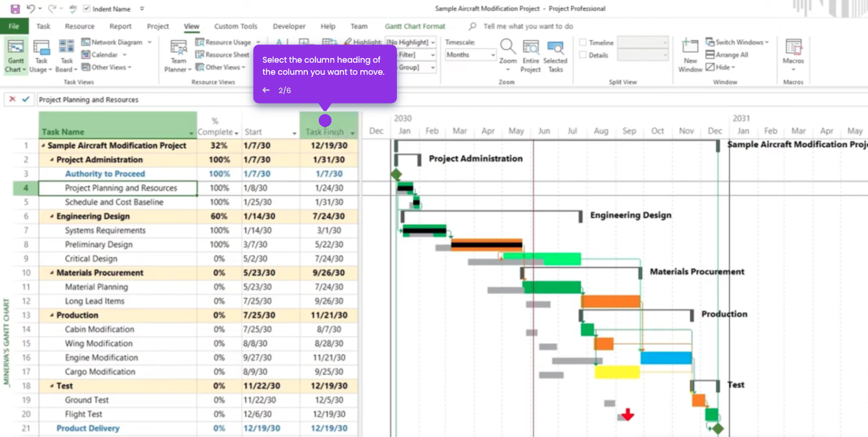Undo the last action
The image size is (868, 437).
(x=31, y=9)
